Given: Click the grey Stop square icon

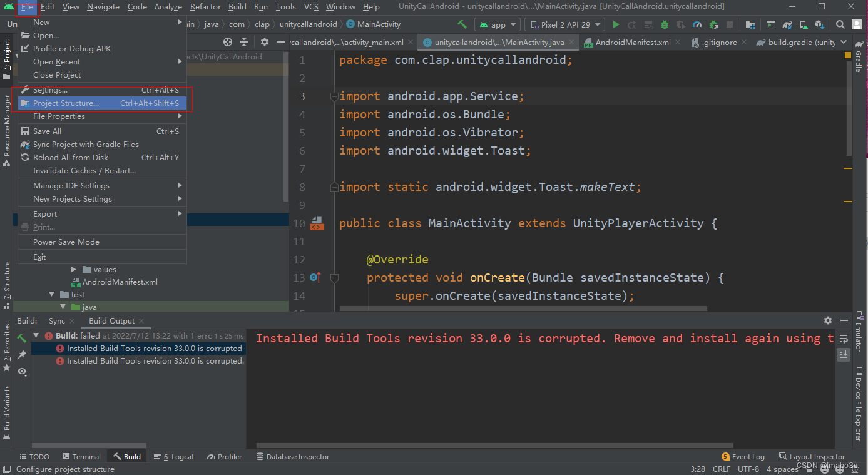Looking at the screenshot, I should click(x=730, y=24).
